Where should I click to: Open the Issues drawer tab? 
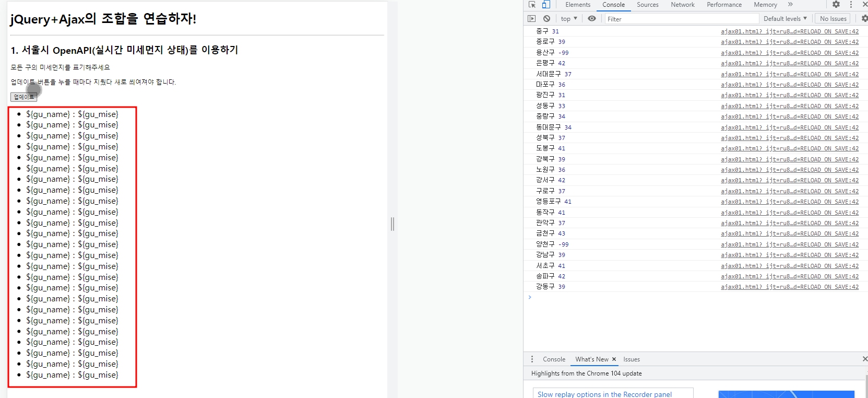[x=631, y=359]
